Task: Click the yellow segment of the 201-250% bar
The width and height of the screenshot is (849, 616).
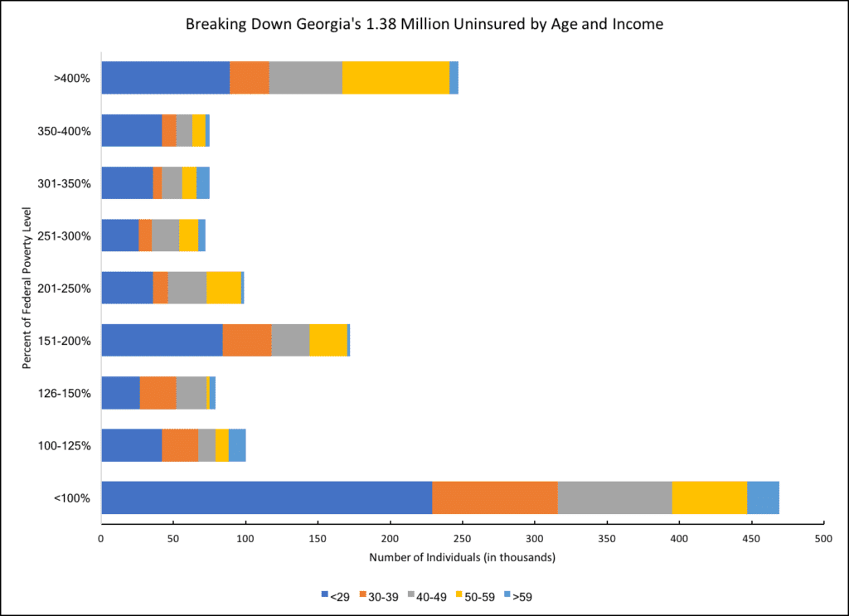Action: (224, 288)
